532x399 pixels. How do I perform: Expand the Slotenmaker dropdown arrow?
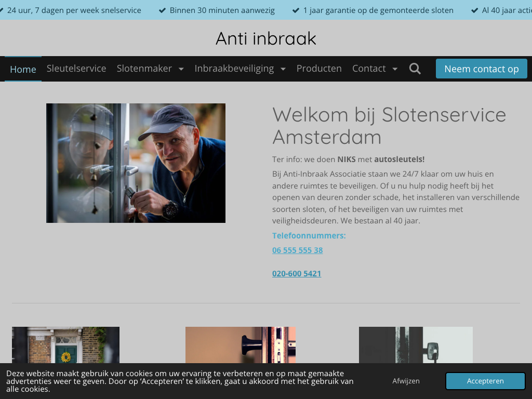pyautogui.click(x=181, y=69)
